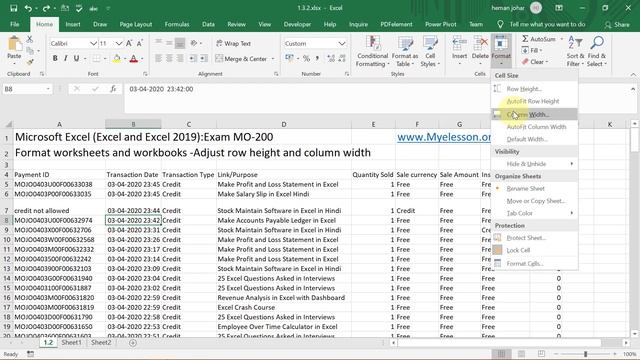Open Sort & Filter menu

(x=575, y=51)
